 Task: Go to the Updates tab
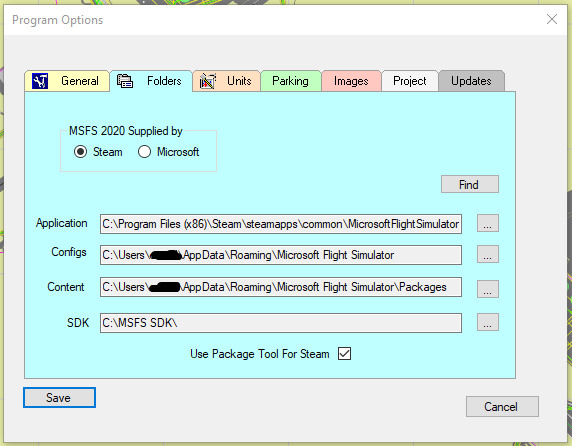pyautogui.click(x=471, y=81)
